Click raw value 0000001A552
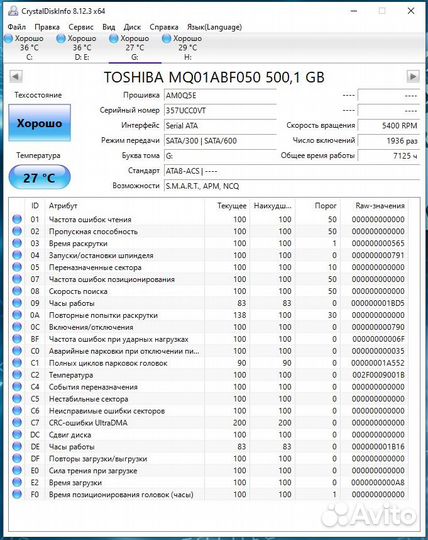The width and height of the screenshot is (428, 540). [378, 363]
